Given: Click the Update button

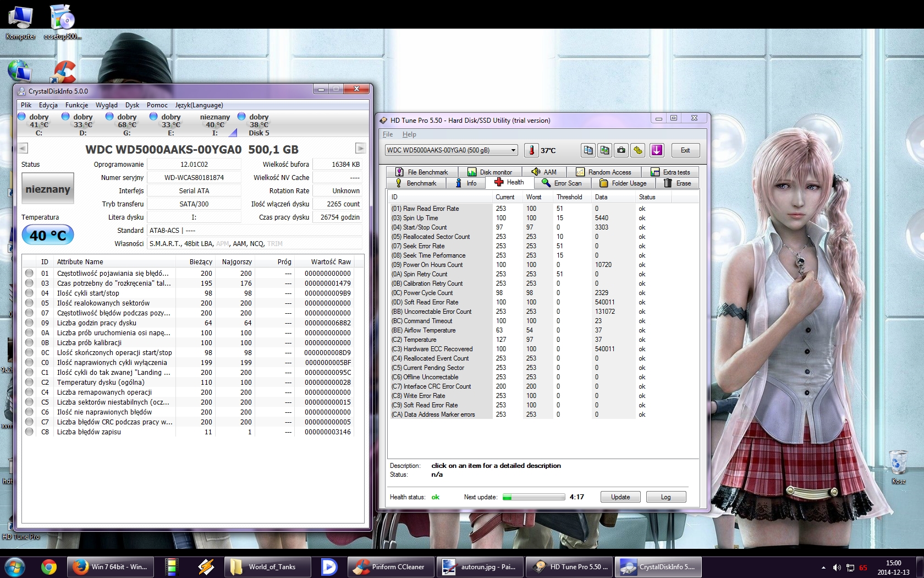Looking at the screenshot, I should (x=620, y=497).
